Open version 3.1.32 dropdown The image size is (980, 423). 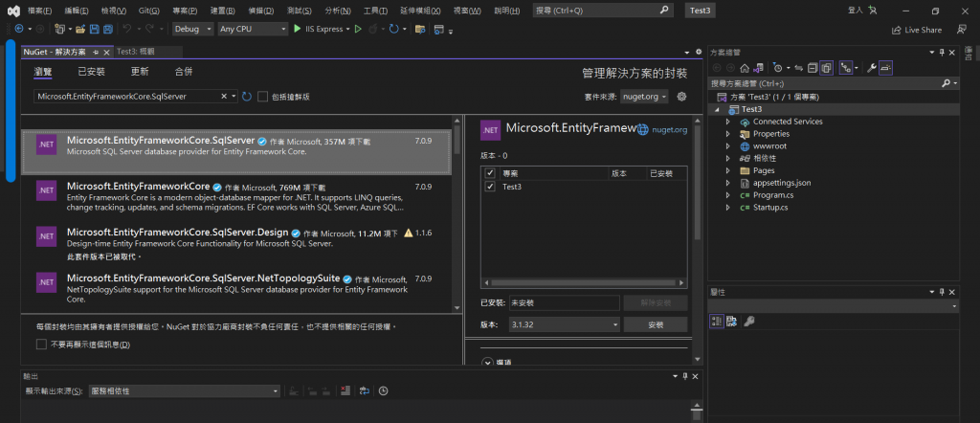tap(565, 324)
